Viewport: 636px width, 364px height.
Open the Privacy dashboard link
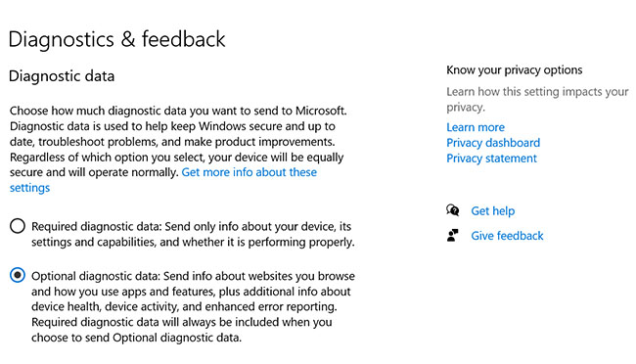[493, 143]
